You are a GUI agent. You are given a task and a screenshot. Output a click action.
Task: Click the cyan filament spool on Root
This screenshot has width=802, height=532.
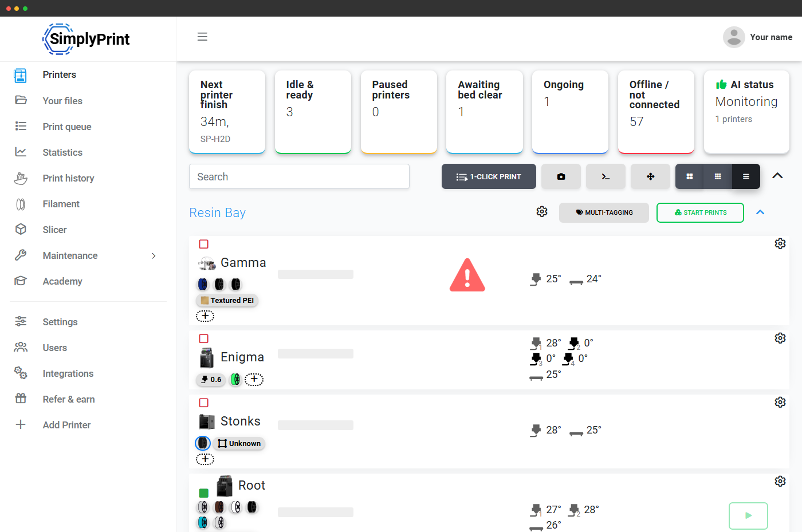click(x=203, y=522)
